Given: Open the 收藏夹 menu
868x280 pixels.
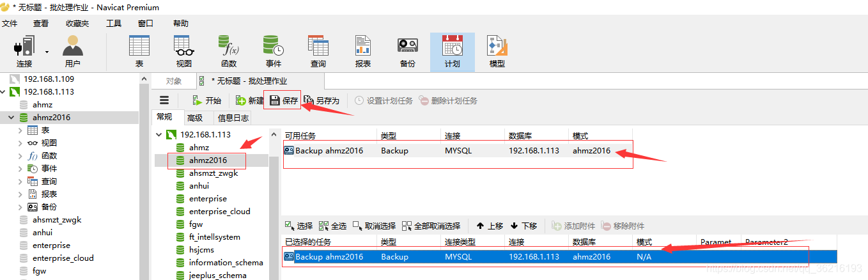Looking at the screenshot, I should pyautogui.click(x=77, y=24).
